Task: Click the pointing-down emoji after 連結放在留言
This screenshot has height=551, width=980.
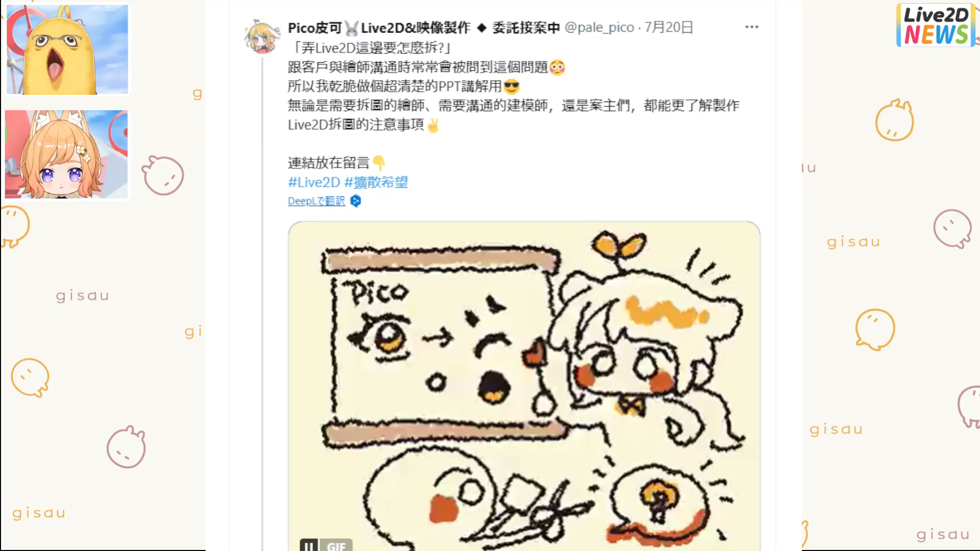Action: pyautogui.click(x=379, y=163)
